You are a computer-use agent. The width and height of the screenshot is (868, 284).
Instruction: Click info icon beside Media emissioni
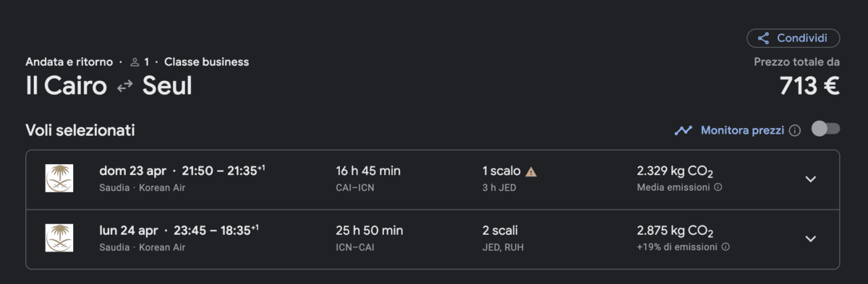[718, 187]
